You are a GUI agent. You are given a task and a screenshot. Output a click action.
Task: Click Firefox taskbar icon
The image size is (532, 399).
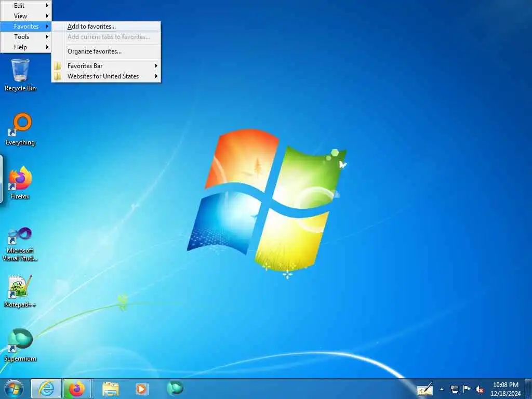click(77, 389)
